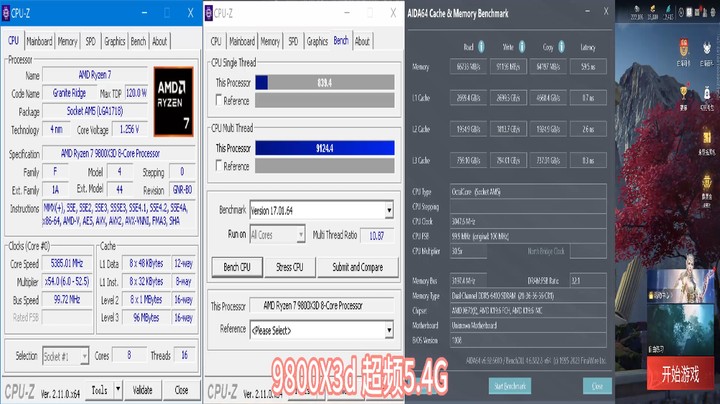Click the Bus Speed value 99.72 MHz
This screenshot has height=404, width=720.
pos(67,300)
